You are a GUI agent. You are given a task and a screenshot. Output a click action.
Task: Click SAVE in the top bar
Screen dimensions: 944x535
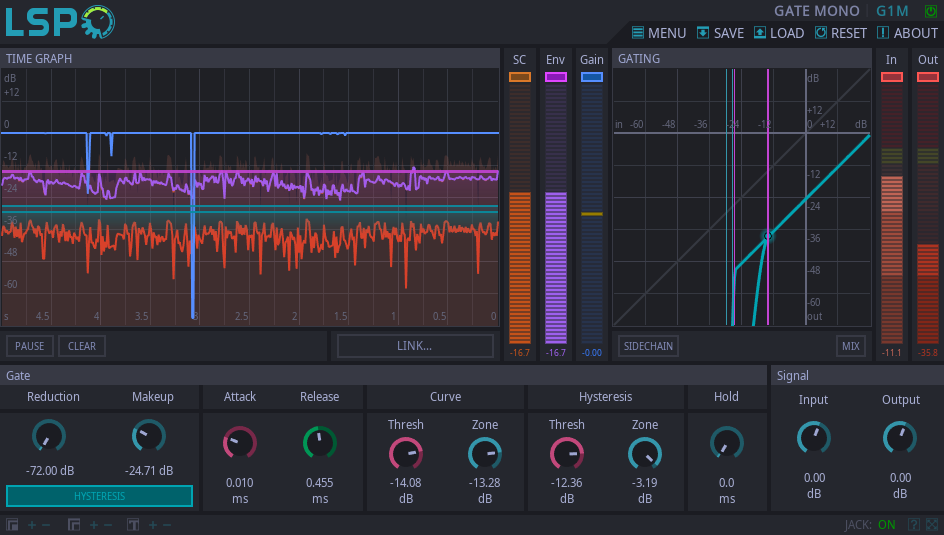coord(720,33)
